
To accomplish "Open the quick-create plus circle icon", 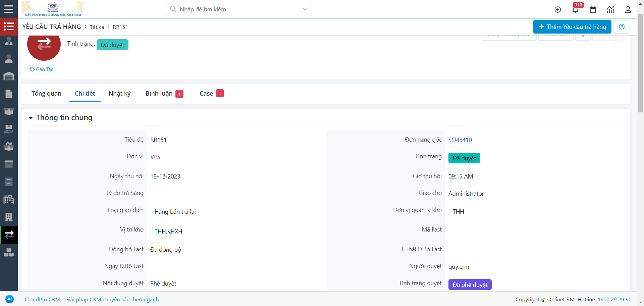I will click(558, 9).
